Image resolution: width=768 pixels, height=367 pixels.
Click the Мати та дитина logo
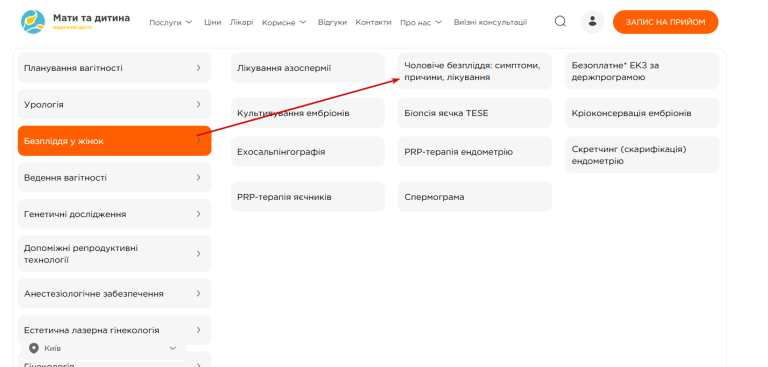pos(75,22)
